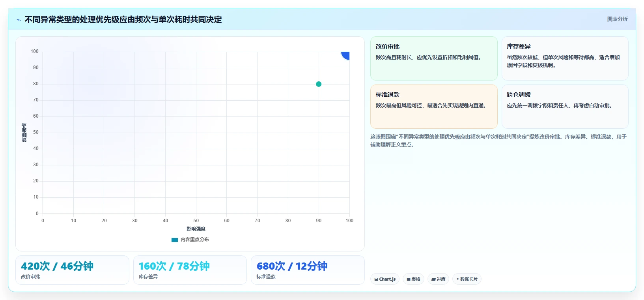Click the lightning icon beside the title
644x300 pixels.
tap(19, 20)
